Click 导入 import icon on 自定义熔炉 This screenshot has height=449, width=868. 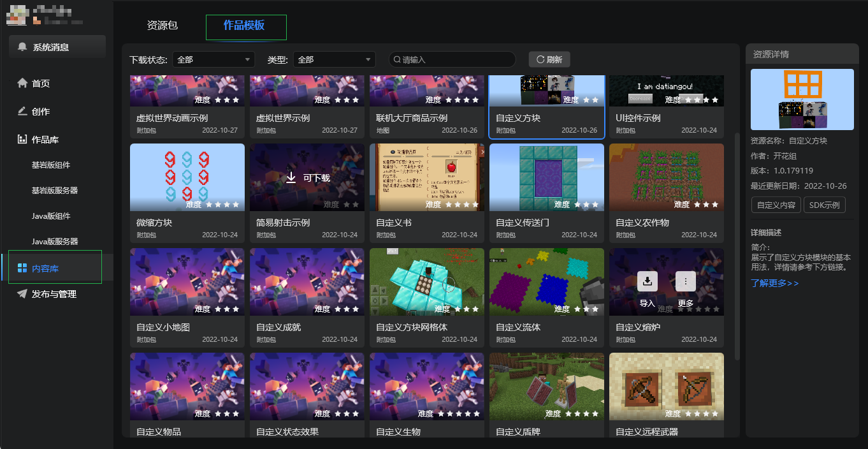[647, 281]
